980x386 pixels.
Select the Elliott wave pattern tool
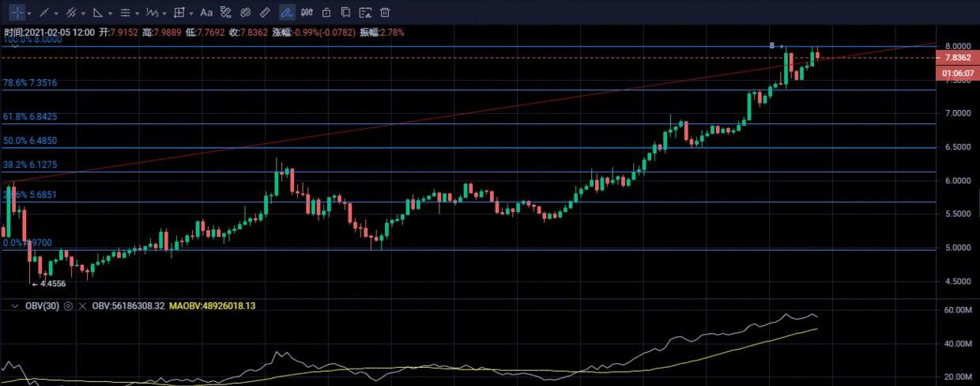153,13
